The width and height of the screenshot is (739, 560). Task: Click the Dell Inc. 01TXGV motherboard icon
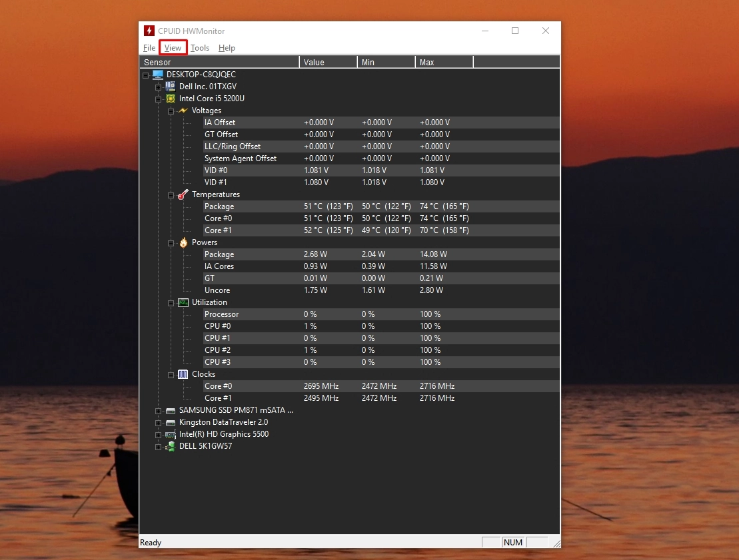170,86
